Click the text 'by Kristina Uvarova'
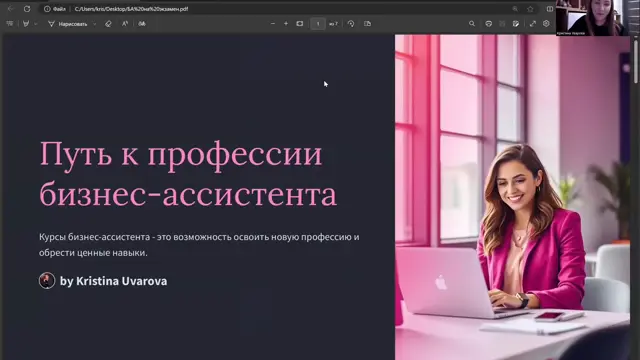This screenshot has height=360, width=640. 113,281
